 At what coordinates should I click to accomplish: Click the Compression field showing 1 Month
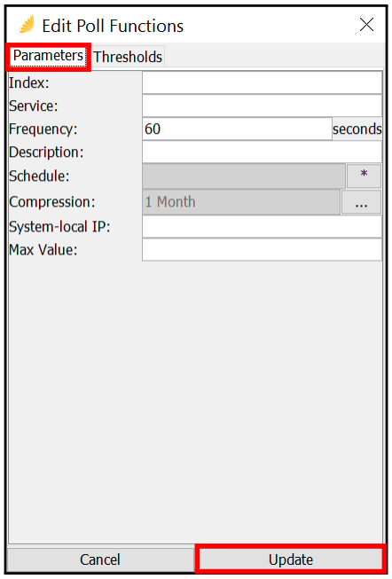pyautogui.click(x=241, y=202)
